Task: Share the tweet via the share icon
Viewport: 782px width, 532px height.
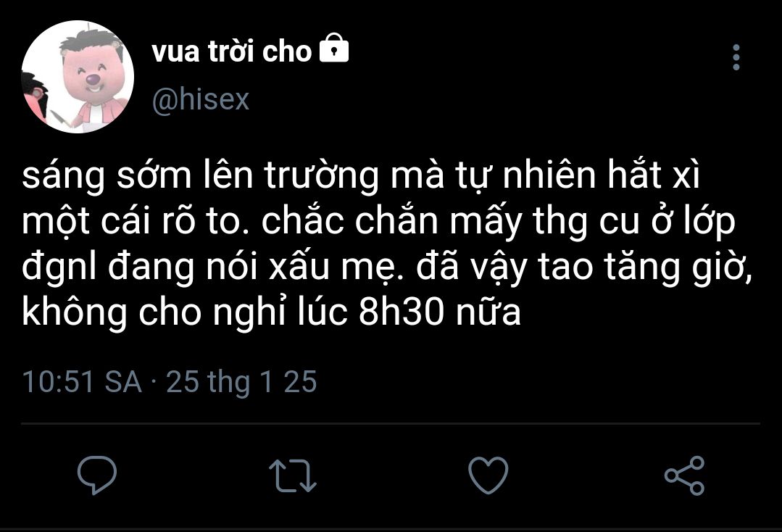Action: pos(684,475)
